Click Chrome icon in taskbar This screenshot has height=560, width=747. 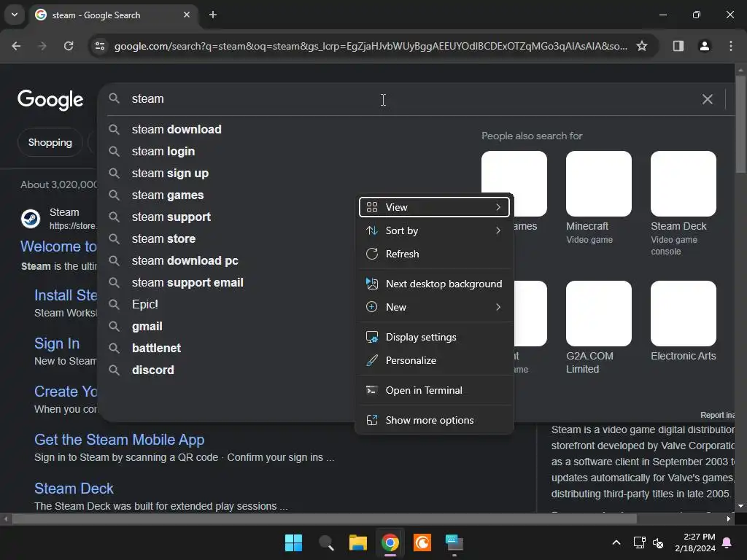tap(390, 542)
